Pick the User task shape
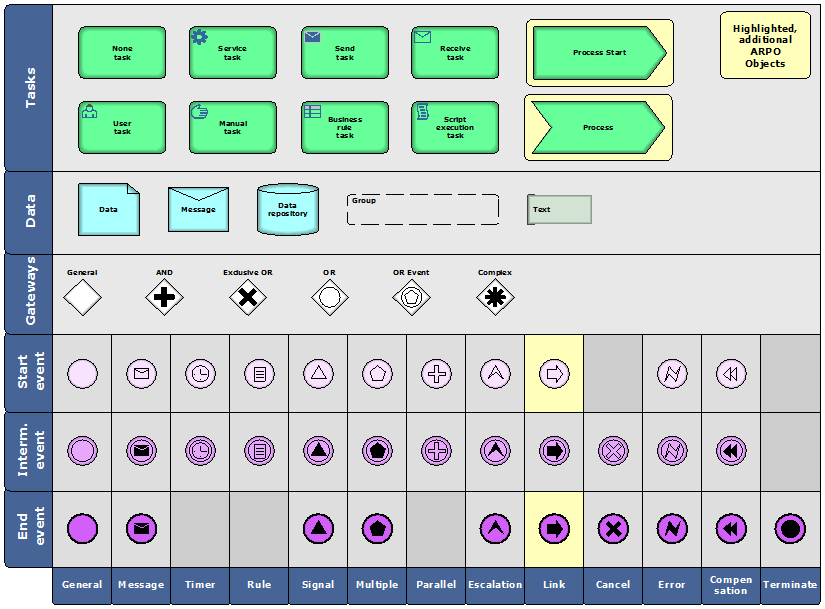825x609 pixels. coord(122,127)
